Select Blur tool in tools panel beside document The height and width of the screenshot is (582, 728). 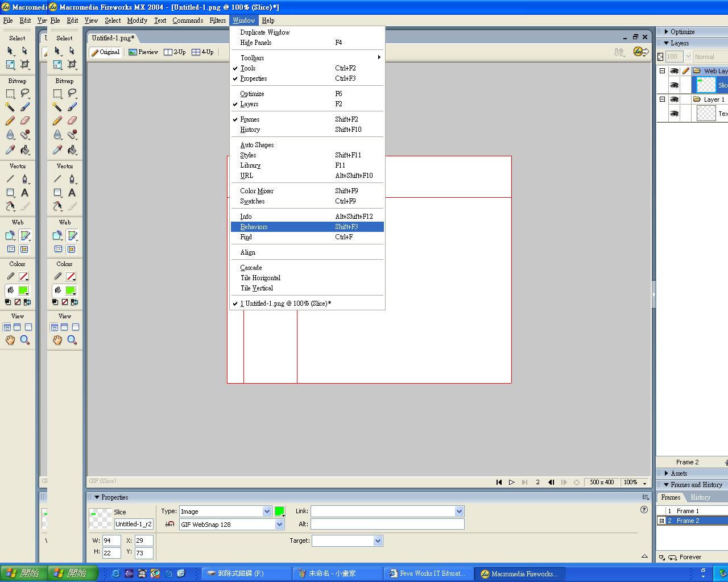pyautogui.click(x=57, y=135)
